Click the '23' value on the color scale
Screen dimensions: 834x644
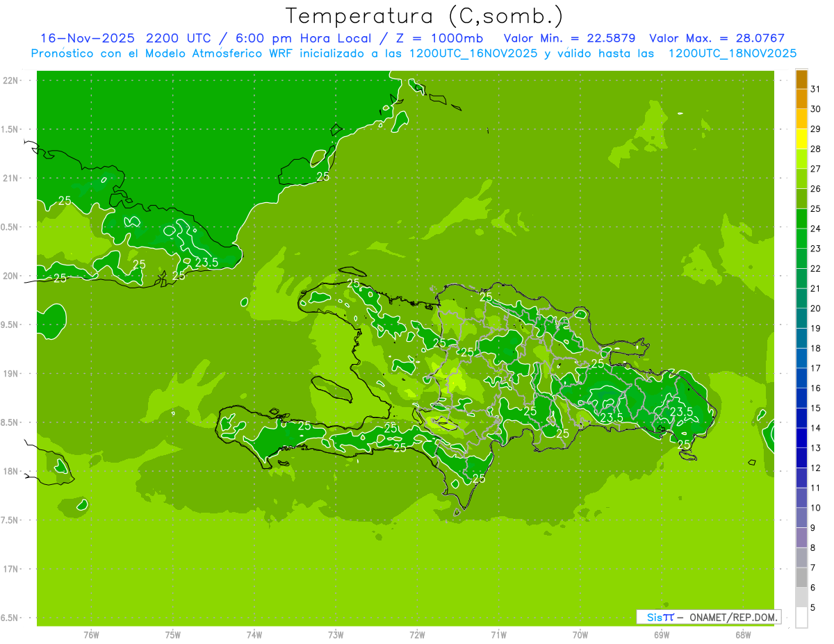coord(816,248)
